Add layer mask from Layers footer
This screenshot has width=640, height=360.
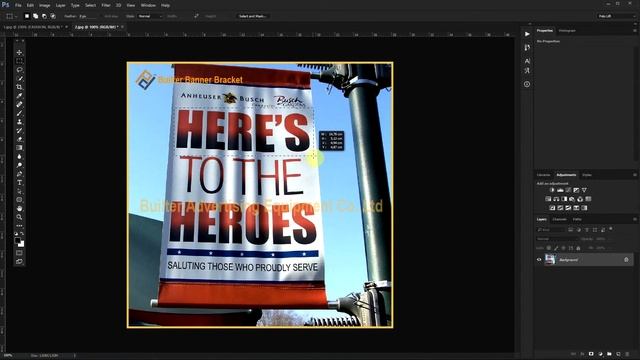coord(591,354)
